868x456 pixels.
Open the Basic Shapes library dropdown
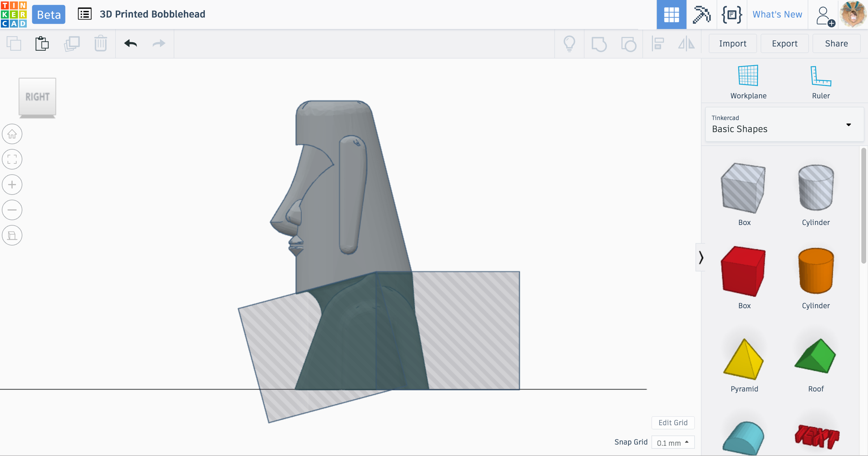tap(784, 125)
